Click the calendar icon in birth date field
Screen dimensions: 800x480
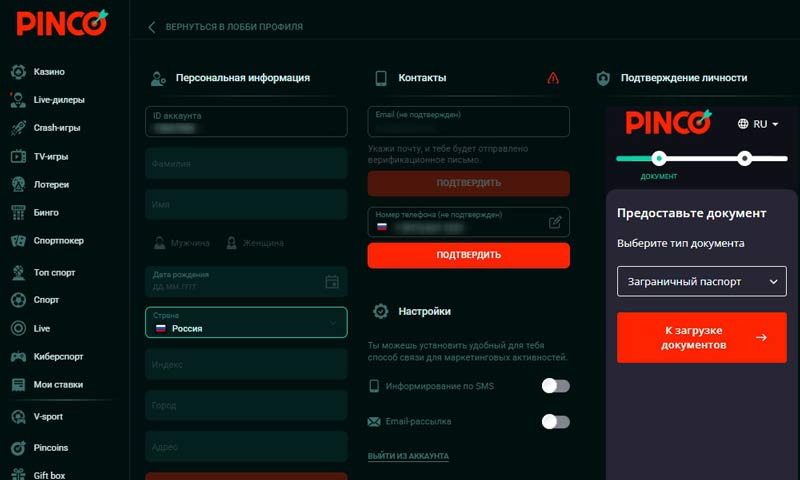tap(332, 282)
